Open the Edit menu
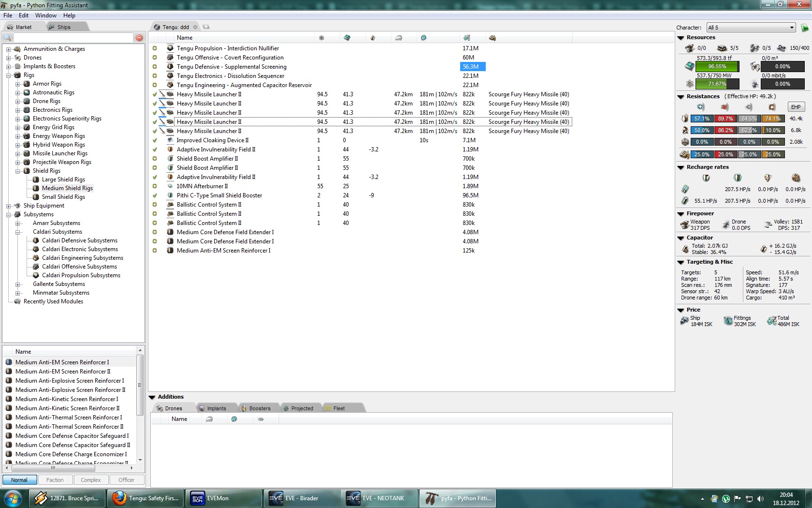Viewport: 812px width, 508px height. coord(24,15)
